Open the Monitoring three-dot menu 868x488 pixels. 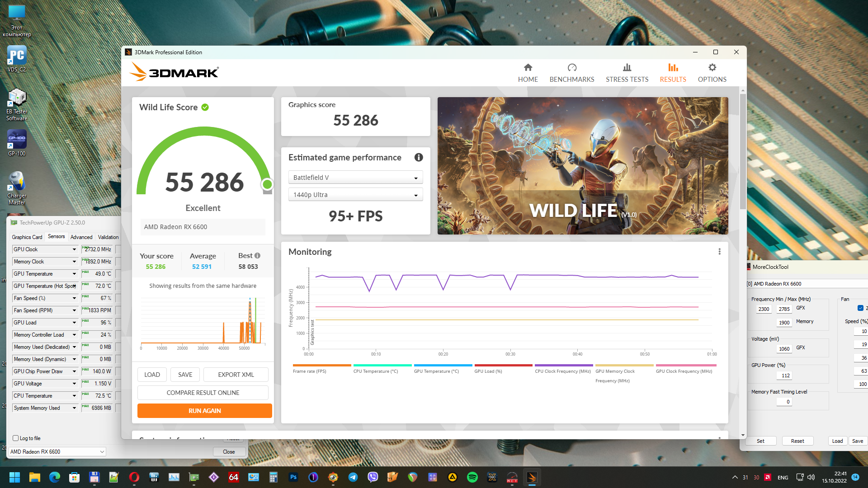[x=719, y=252]
